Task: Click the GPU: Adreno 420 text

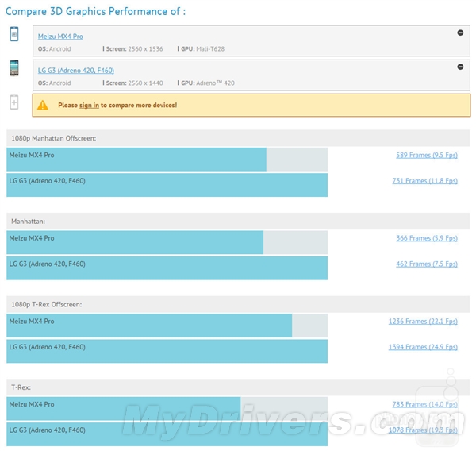Action: (208, 83)
